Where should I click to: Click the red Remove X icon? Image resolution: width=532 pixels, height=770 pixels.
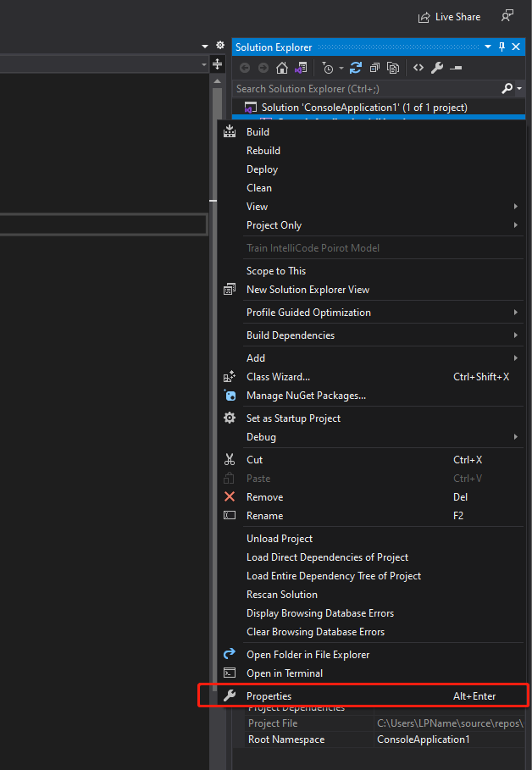tap(229, 497)
